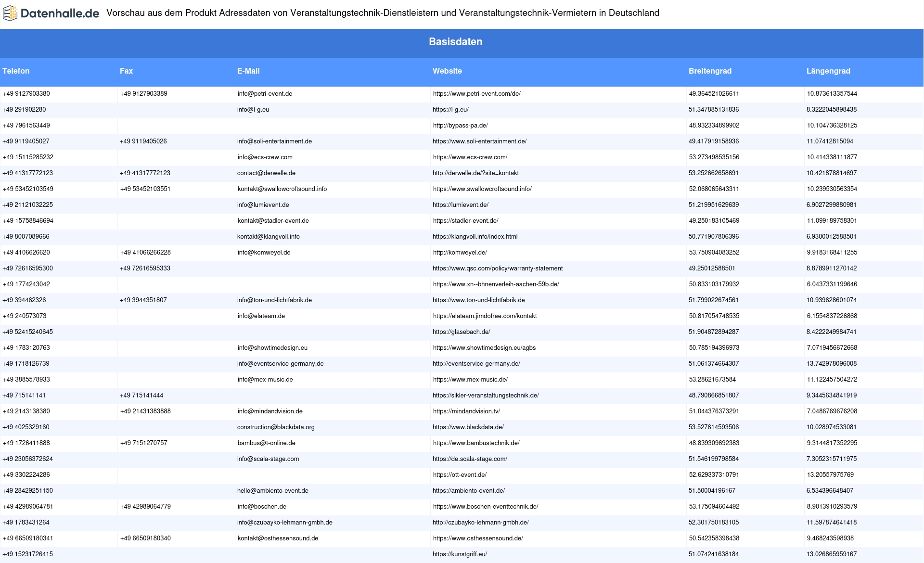Open https://ott-event.de/ website
Screen dimensions: 924x563
(460, 475)
